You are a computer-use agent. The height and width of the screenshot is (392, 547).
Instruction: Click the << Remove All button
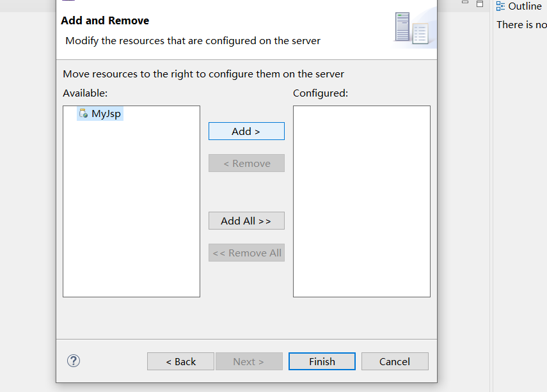(x=246, y=253)
